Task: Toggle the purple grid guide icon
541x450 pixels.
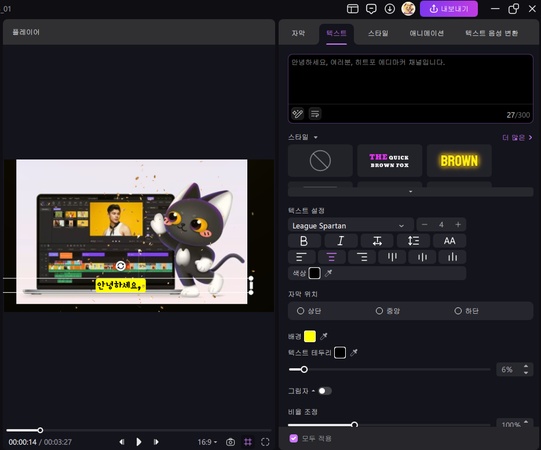Action: click(248, 442)
